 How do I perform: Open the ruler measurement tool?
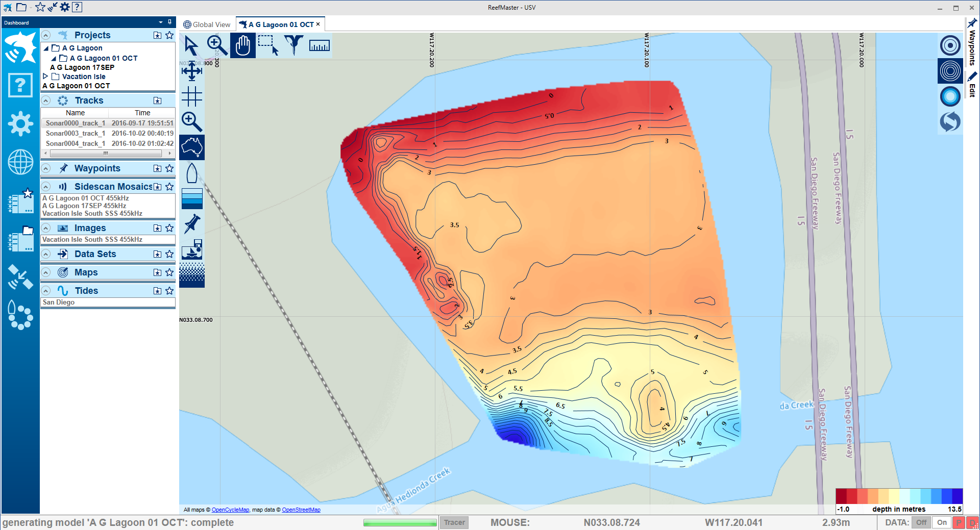319,45
